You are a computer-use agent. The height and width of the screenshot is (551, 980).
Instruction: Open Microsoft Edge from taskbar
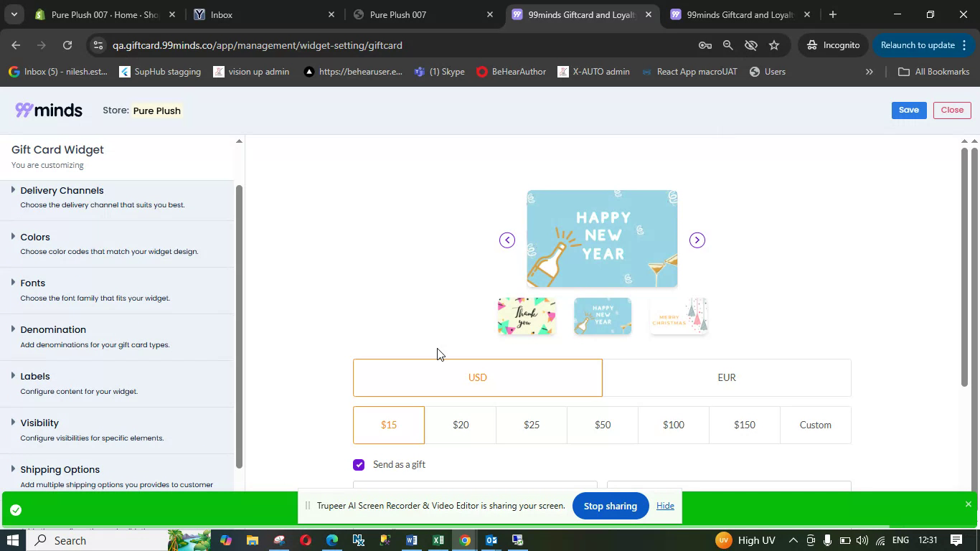tap(331, 540)
